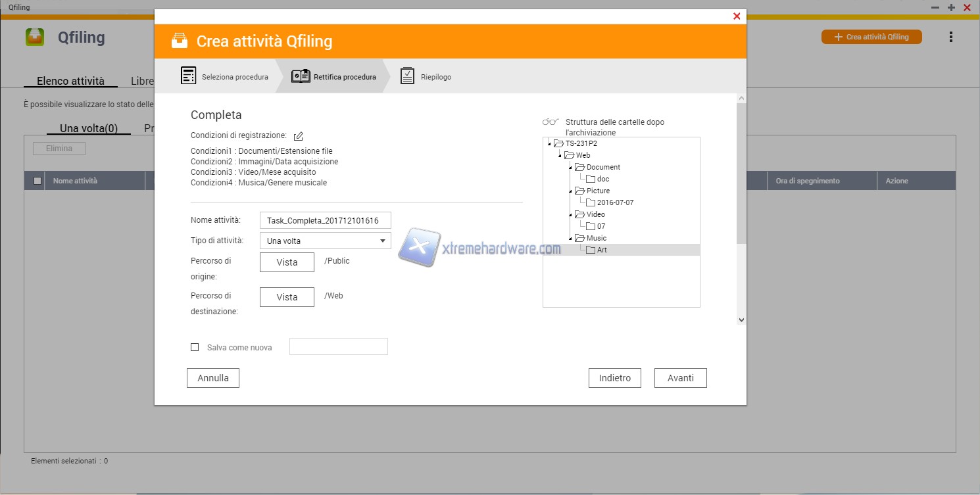This screenshot has width=980, height=495.
Task: Click the dialog scrollbar down arrow
Action: click(x=741, y=319)
